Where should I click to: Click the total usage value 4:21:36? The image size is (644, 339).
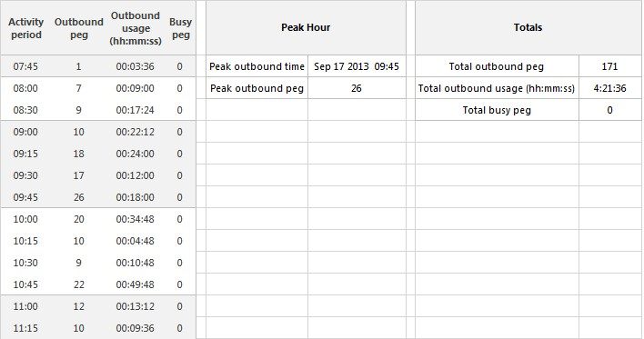[610, 88]
